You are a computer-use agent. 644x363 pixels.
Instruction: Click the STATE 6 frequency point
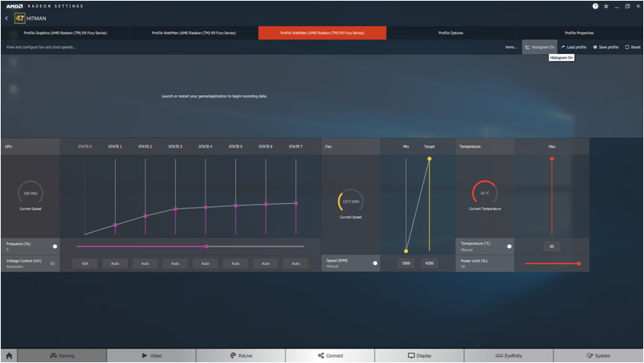266,204
